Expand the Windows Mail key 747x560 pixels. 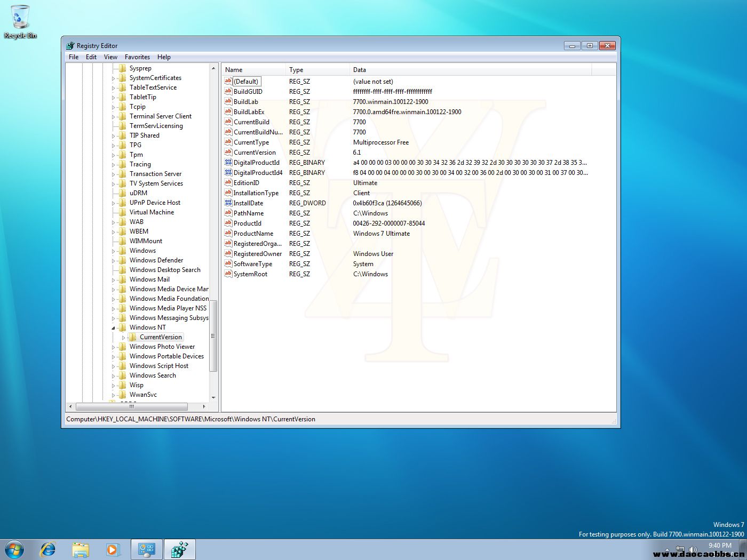[x=113, y=280]
